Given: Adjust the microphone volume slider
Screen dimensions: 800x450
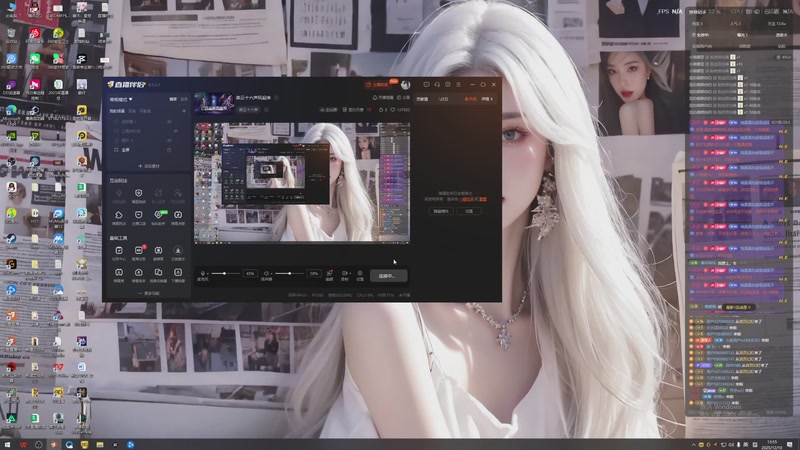Looking at the screenshot, I should 225,273.
